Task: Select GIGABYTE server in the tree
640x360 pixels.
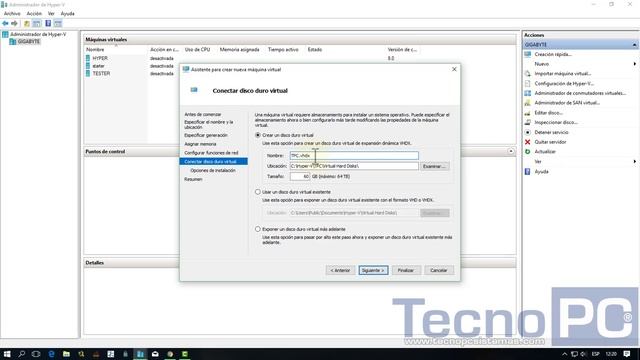Action: coord(29,42)
